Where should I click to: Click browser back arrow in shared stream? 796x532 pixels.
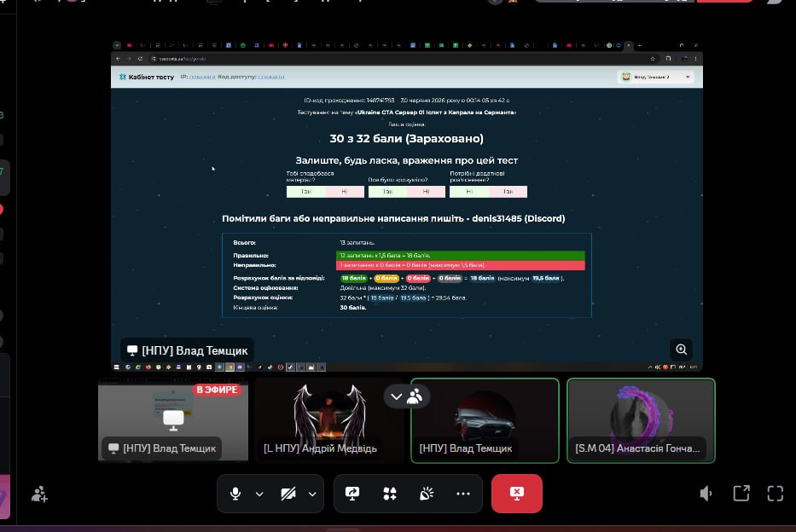coord(118,59)
